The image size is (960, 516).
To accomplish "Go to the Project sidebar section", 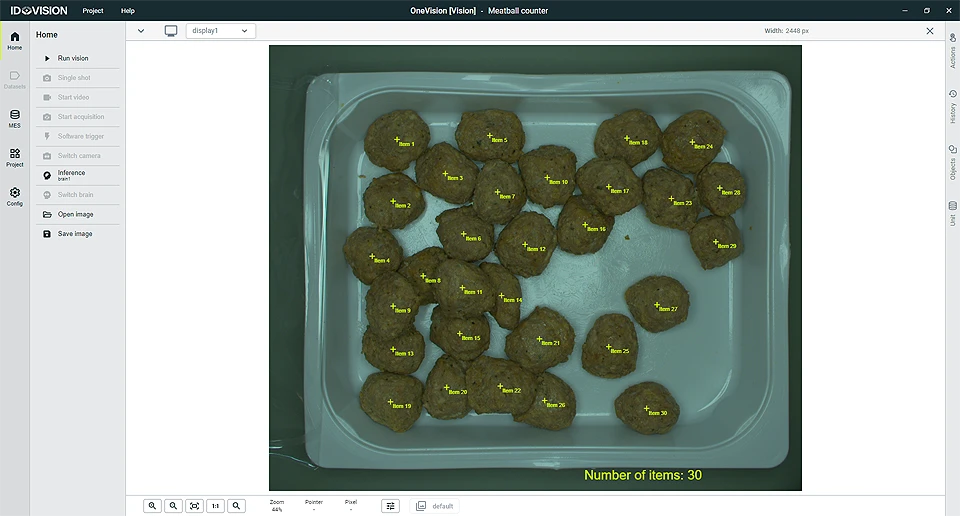I will pyautogui.click(x=15, y=157).
